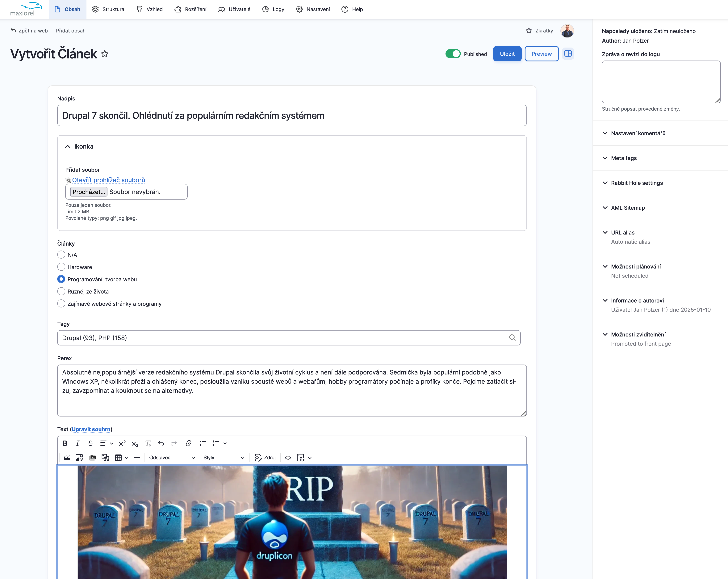Image resolution: width=728 pixels, height=579 pixels.
Task: Open the image gallery tool
Action: tap(93, 458)
